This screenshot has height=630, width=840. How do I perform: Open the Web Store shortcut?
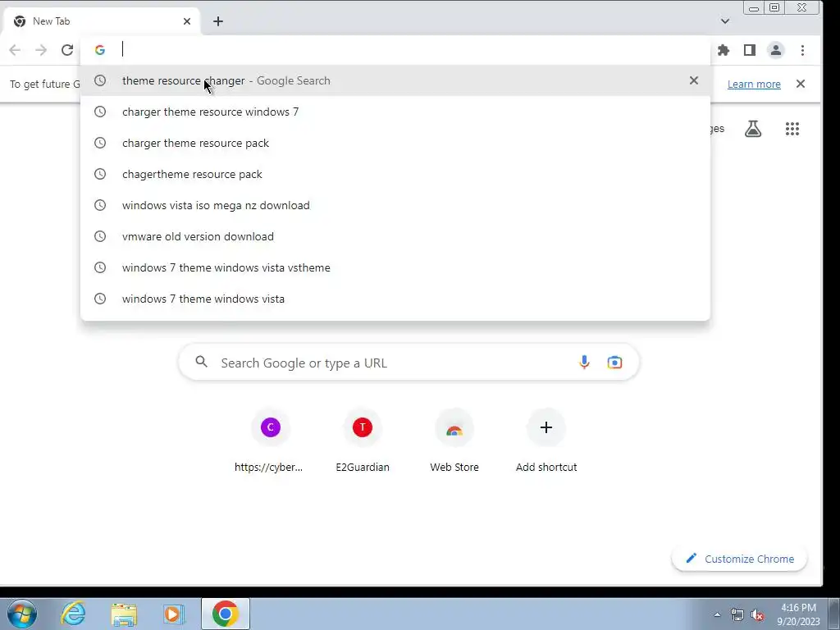pyautogui.click(x=454, y=442)
